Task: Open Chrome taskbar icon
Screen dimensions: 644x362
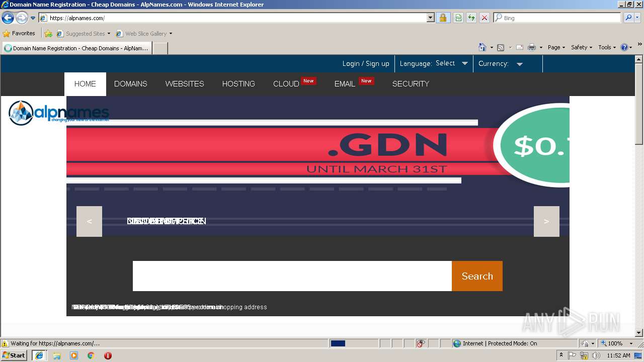Action: [x=91, y=355]
